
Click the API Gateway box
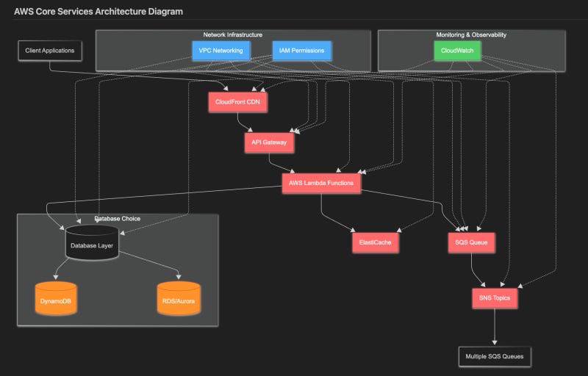[x=269, y=142]
